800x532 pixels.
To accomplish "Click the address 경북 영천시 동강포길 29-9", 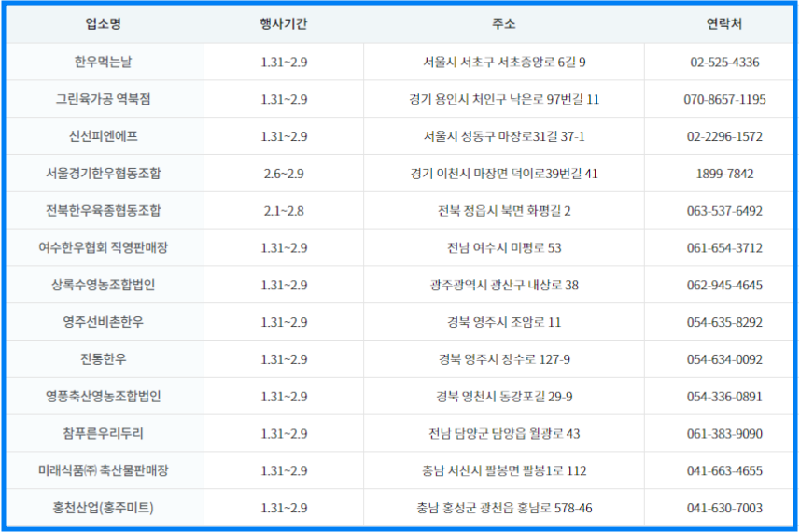I will 504,397.
